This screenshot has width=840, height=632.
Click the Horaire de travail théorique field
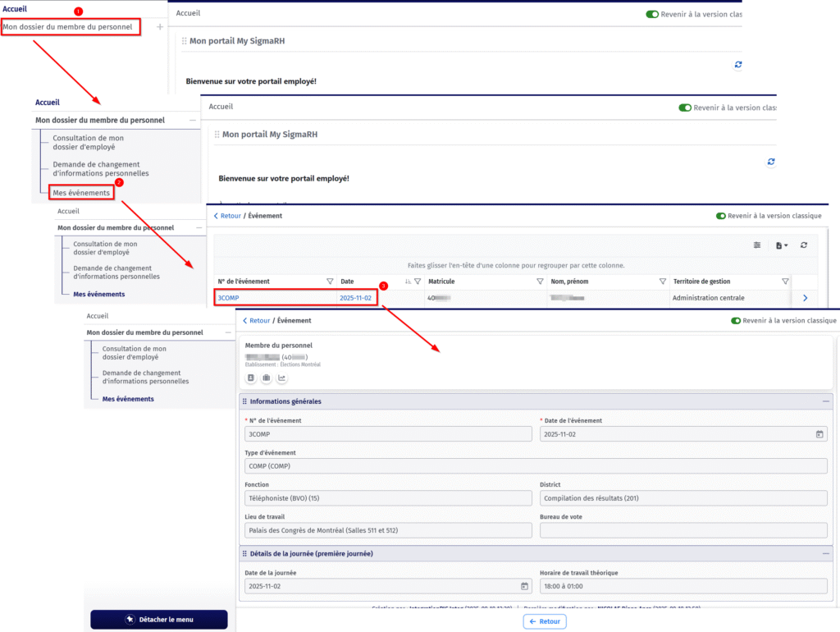tap(682, 586)
